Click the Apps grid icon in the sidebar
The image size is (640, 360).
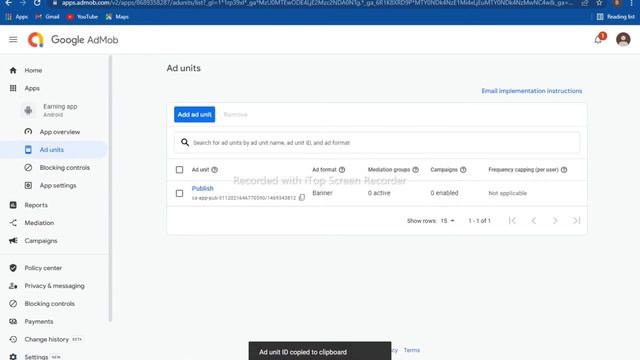click(x=13, y=88)
